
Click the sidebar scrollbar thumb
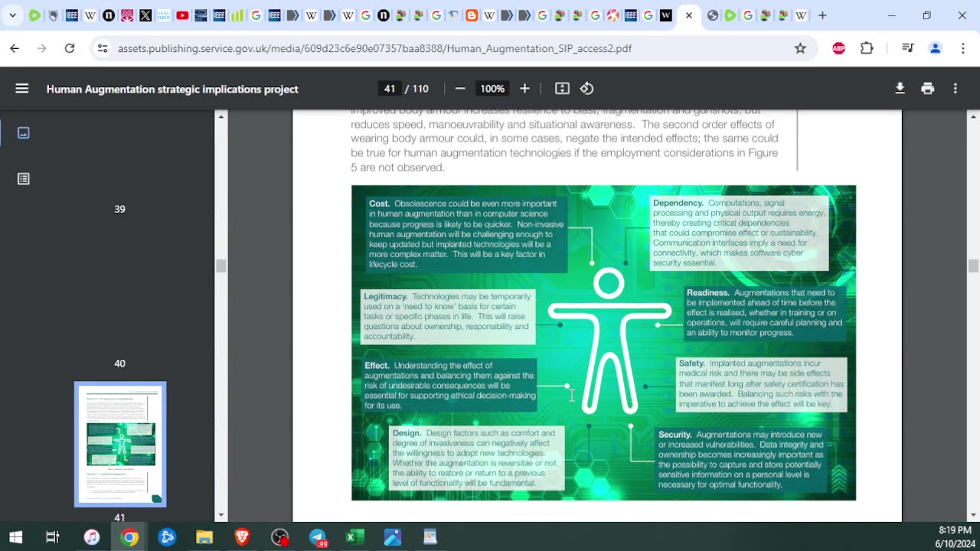coord(221,266)
